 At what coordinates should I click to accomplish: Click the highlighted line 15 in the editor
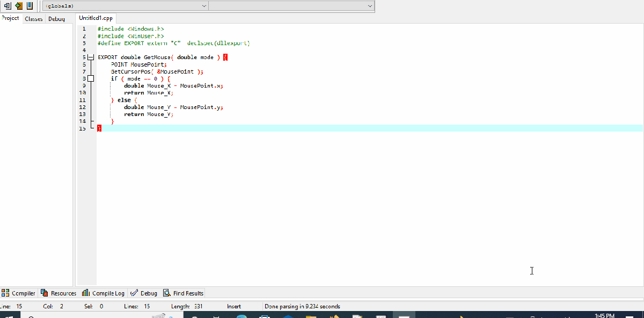coord(215,128)
